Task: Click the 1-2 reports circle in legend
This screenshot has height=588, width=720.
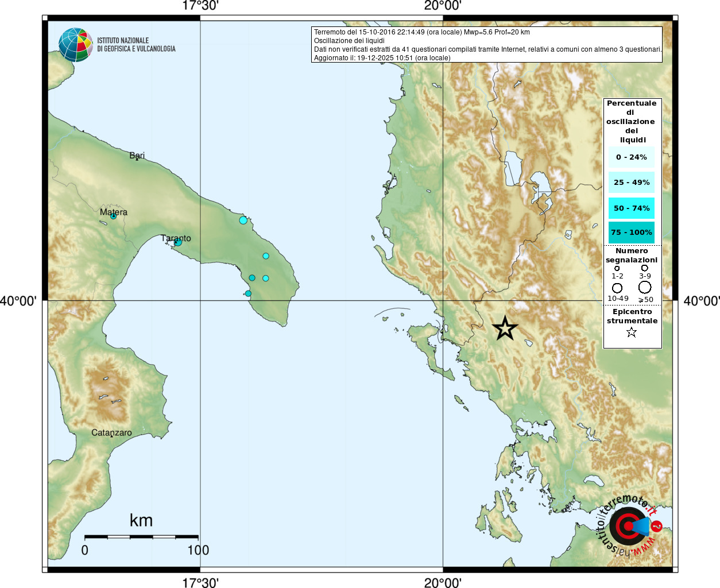Action: (617, 268)
